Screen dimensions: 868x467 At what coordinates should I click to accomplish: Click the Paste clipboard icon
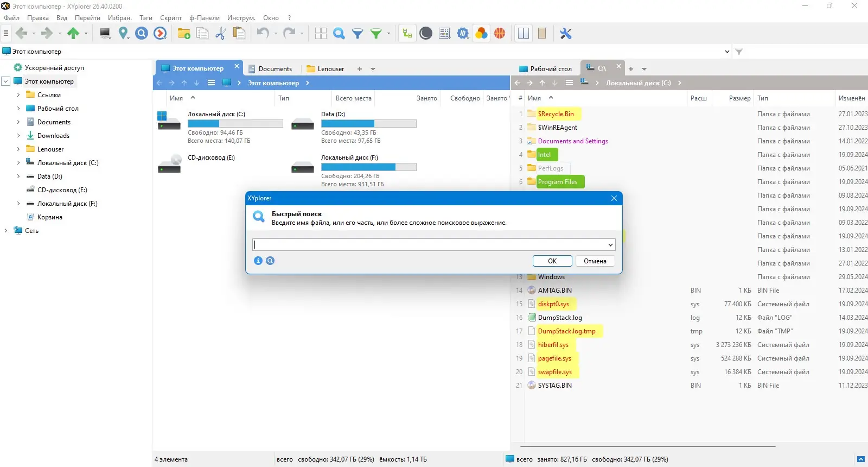click(239, 34)
